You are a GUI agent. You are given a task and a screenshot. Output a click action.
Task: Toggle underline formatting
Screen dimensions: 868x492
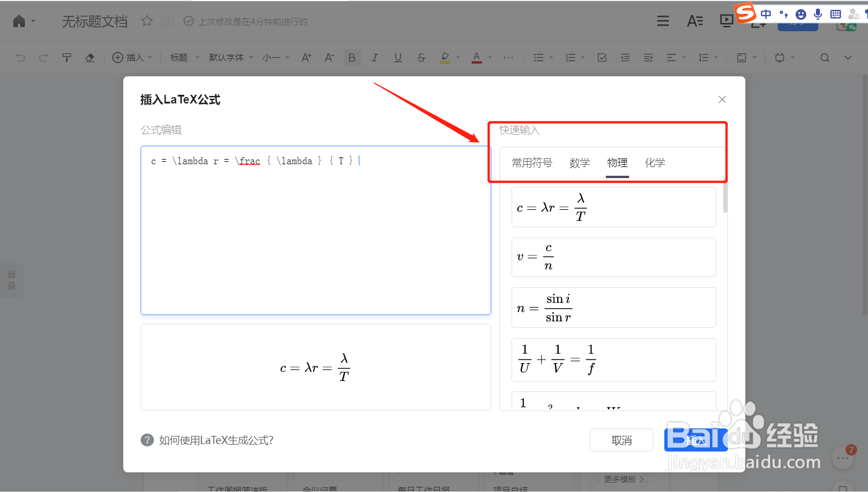(x=398, y=57)
